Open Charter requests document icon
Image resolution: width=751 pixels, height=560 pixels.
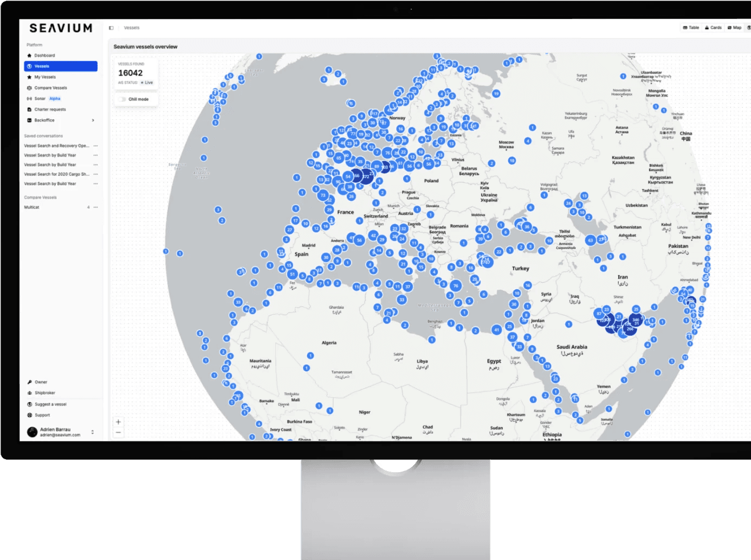pos(29,109)
